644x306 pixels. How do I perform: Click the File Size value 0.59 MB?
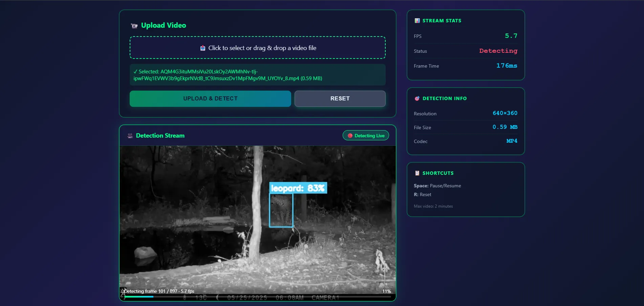pyautogui.click(x=505, y=127)
